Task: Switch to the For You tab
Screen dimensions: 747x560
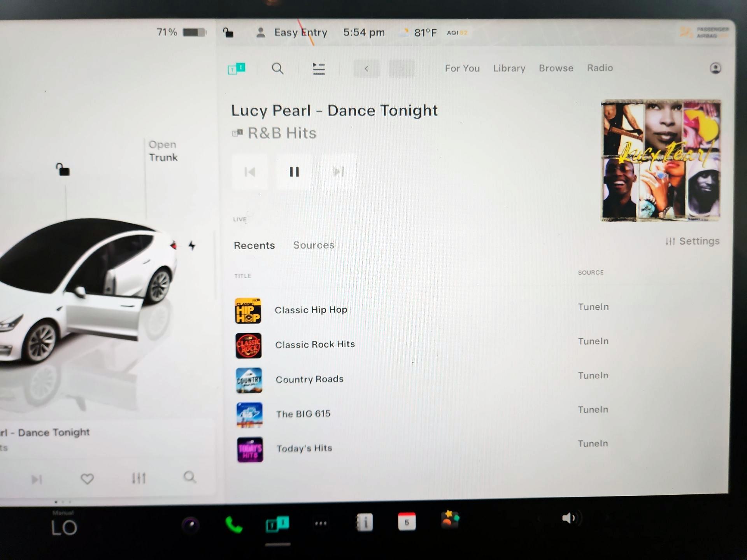Action: point(462,68)
